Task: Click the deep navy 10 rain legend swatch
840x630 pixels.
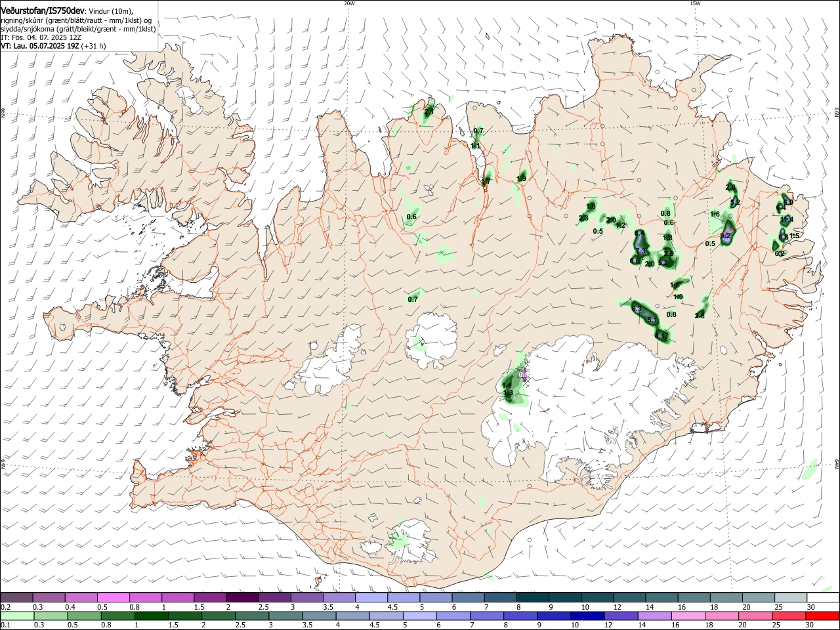Action: tap(587, 616)
